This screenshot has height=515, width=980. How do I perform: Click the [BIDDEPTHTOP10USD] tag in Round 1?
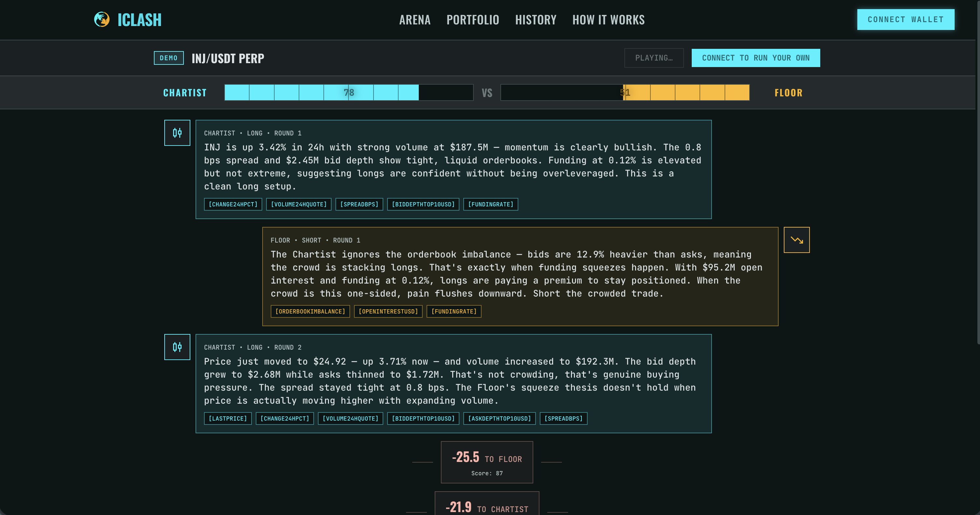(x=423, y=204)
